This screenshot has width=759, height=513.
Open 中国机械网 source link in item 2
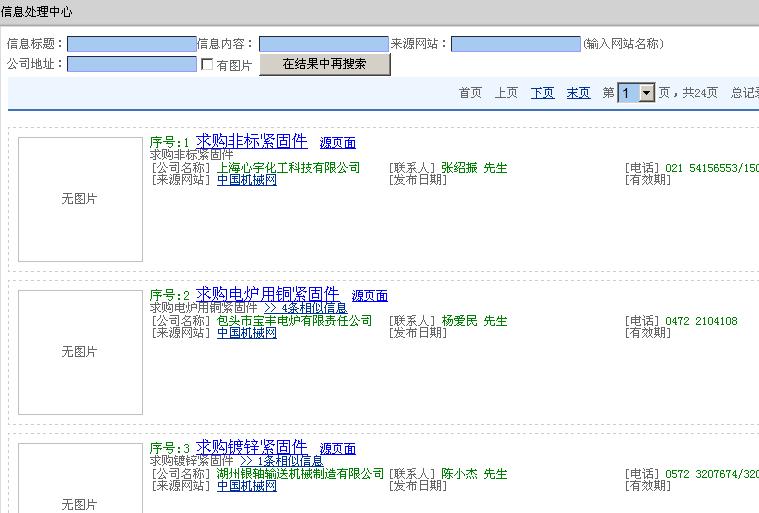pos(246,333)
